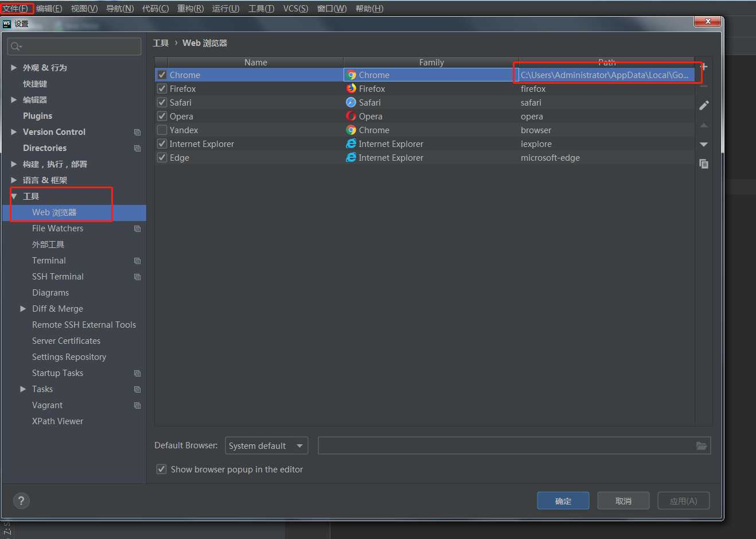
Task: Uncheck the Firefox browser checkbox
Action: tap(162, 88)
